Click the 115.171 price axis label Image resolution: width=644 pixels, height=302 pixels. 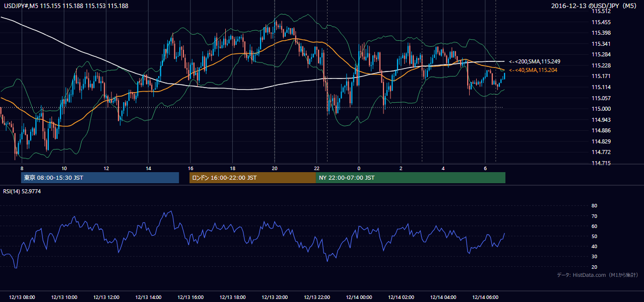pyautogui.click(x=601, y=76)
